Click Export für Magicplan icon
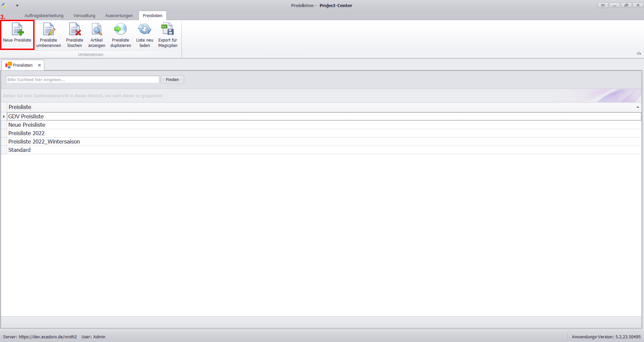This screenshot has width=644, height=342. [168, 30]
